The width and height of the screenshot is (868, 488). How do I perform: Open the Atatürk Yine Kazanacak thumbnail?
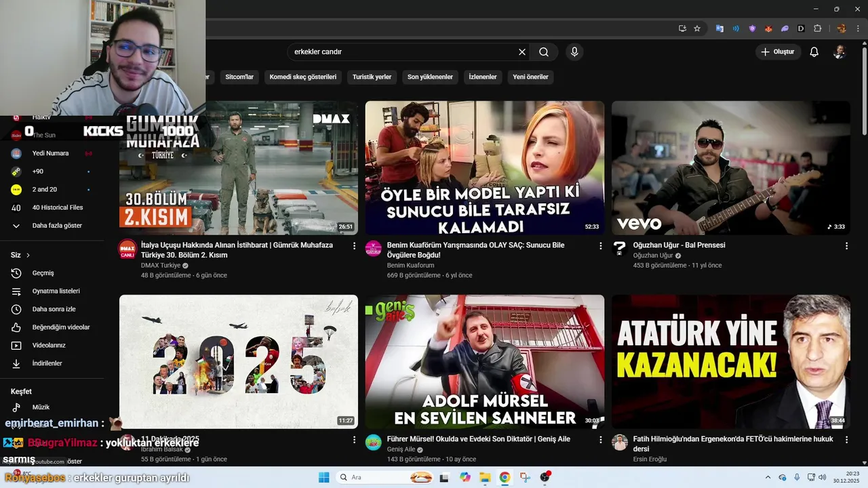click(731, 361)
